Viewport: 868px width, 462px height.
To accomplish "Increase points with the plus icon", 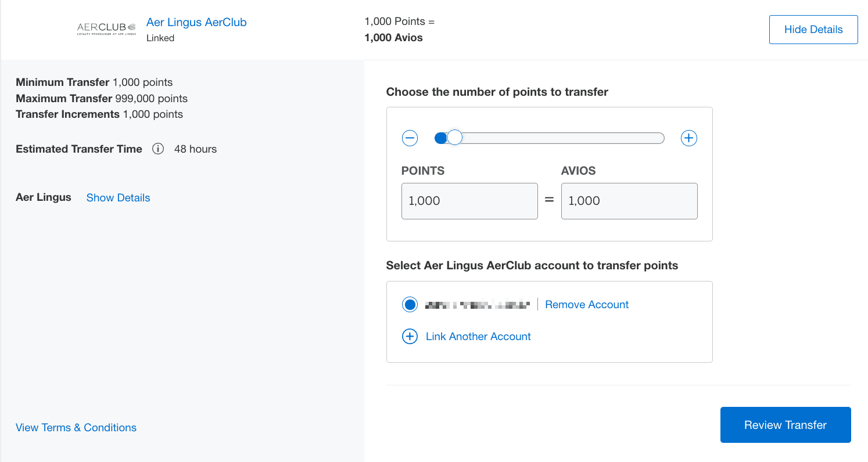I will point(688,138).
